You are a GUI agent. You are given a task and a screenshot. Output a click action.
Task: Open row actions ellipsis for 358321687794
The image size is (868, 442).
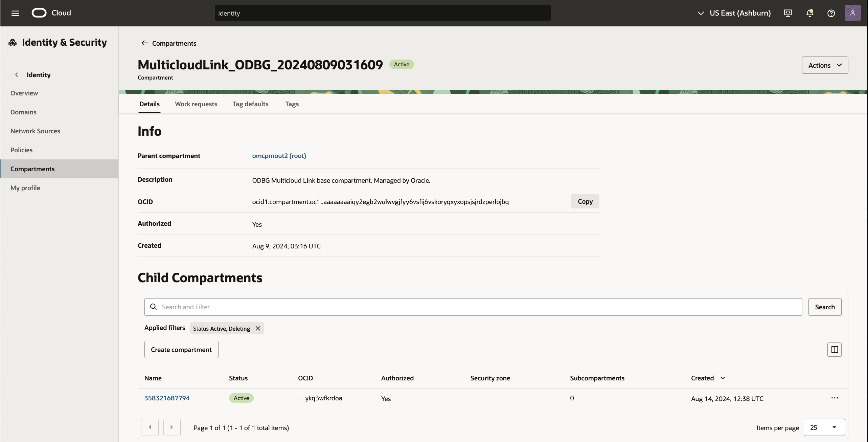point(835,398)
